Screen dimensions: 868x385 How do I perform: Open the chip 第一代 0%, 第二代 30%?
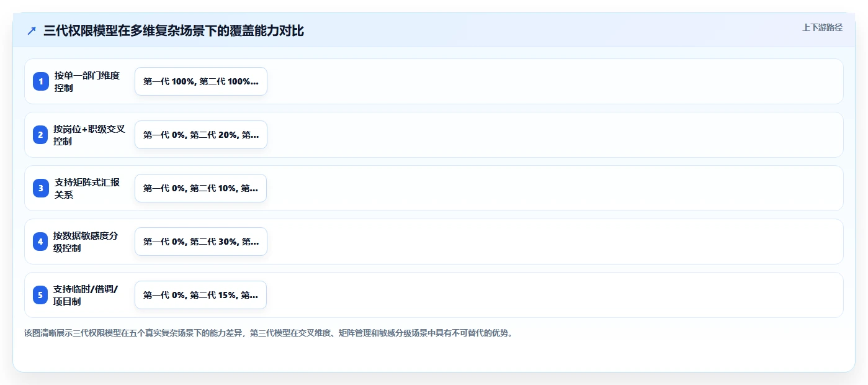201,242
